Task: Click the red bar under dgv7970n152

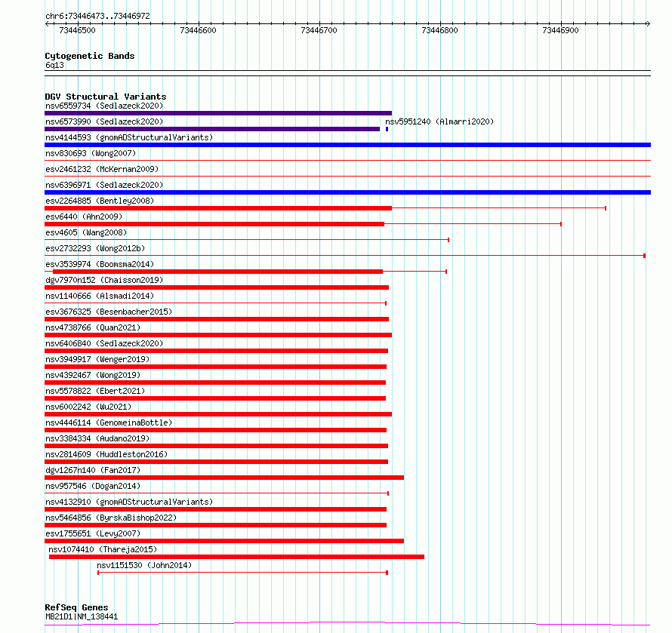Action: pyautogui.click(x=217, y=287)
